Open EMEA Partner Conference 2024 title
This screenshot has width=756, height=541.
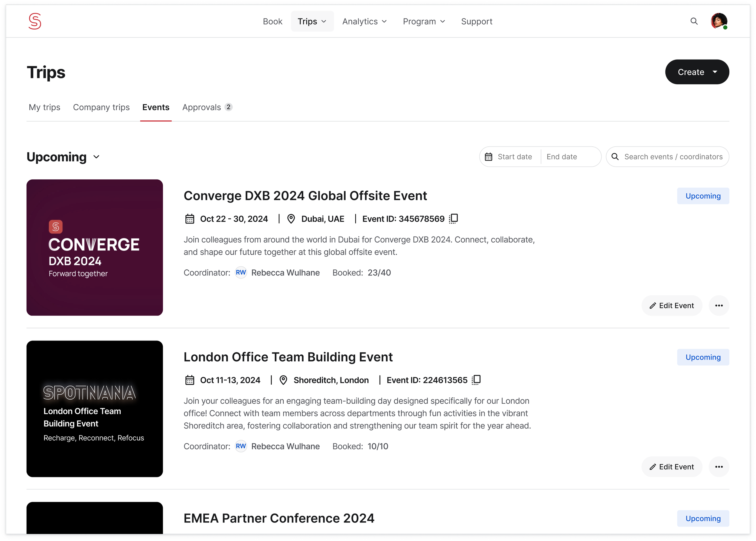click(279, 518)
